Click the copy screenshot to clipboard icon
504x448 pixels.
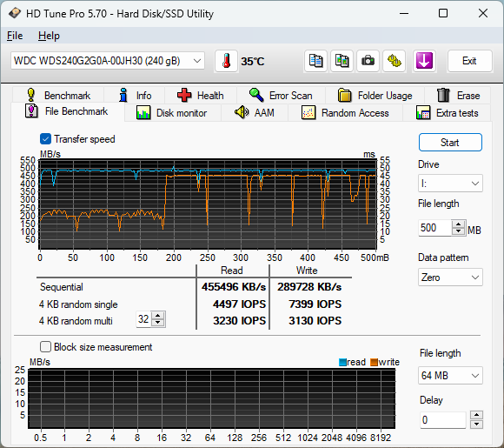pyautogui.click(x=342, y=61)
